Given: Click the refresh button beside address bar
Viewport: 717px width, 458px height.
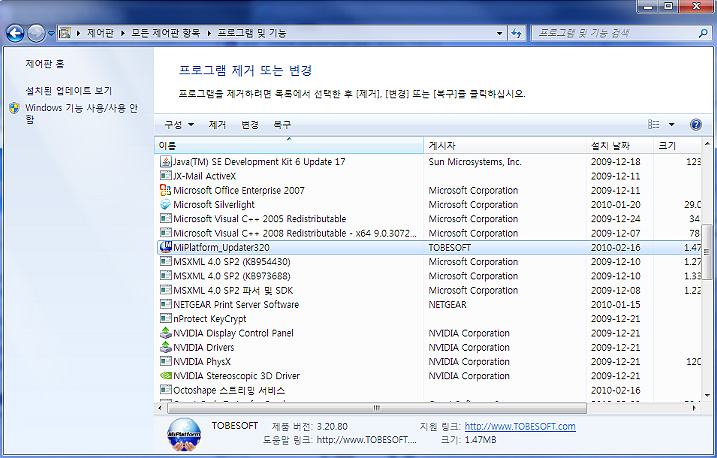Looking at the screenshot, I should point(517,33).
